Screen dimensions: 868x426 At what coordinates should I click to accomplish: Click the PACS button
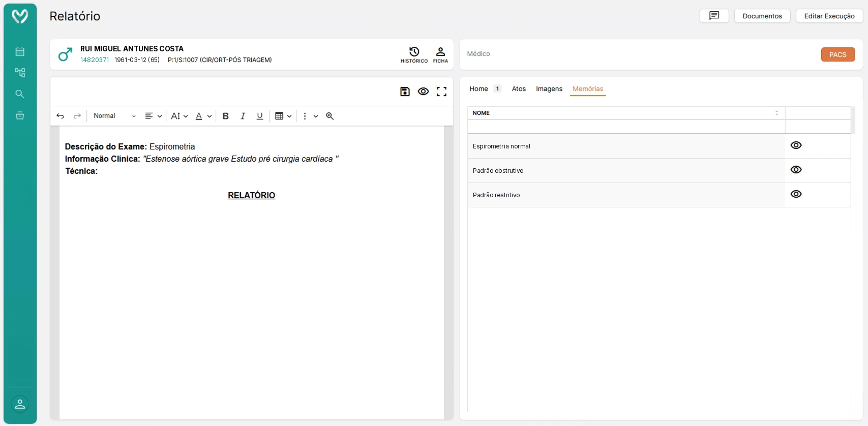(x=838, y=54)
